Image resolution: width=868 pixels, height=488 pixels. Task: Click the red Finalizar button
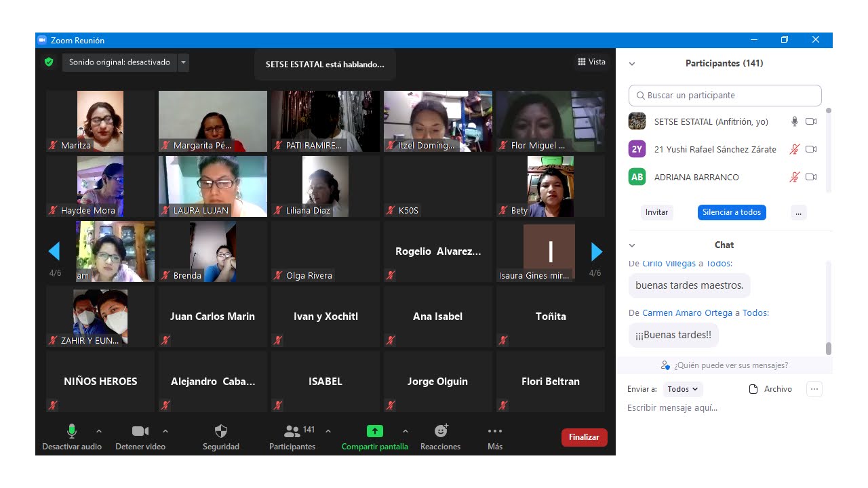pos(584,437)
